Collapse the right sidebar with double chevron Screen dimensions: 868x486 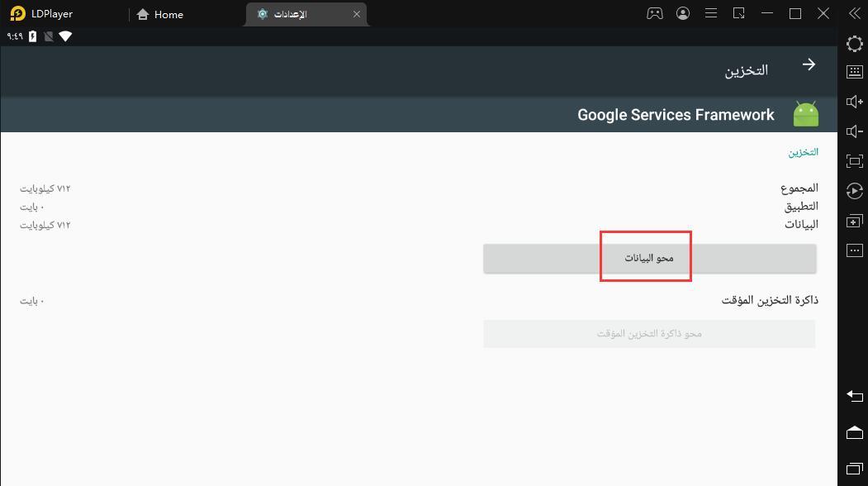click(x=854, y=13)
